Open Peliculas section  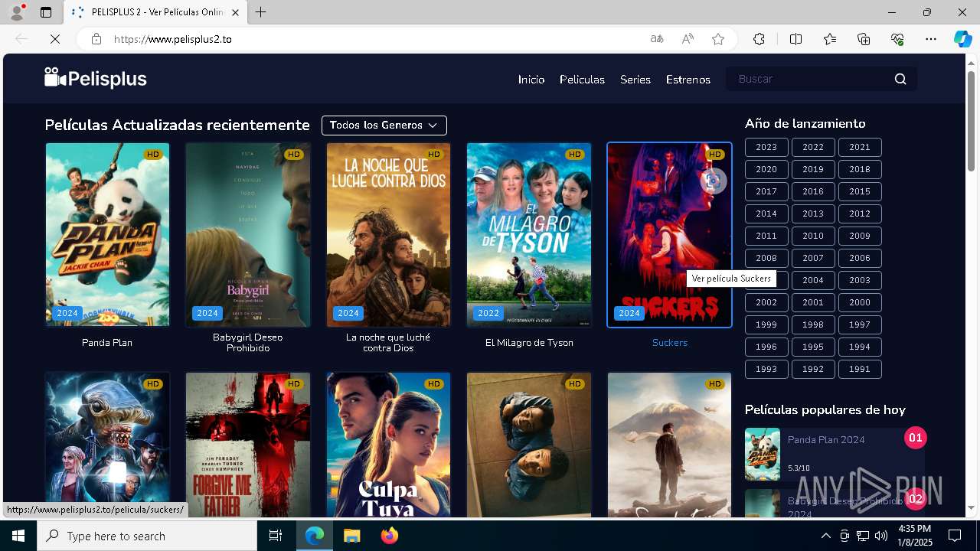(x=582, y=79)
